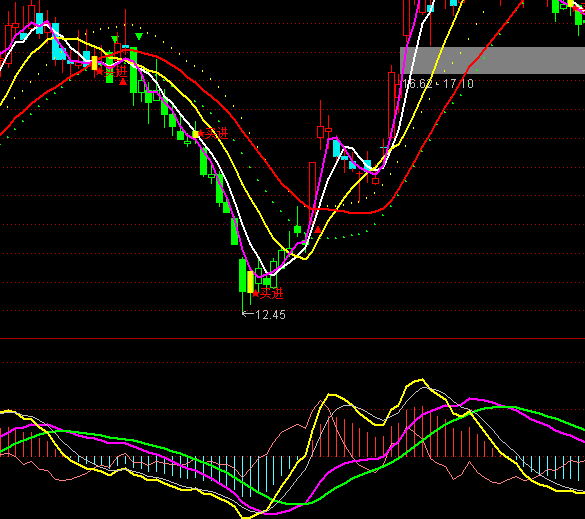Screen dimensions: 585x519
Task: Select the first green down-triangle marker at the top
Action: [x=115, y=39]
